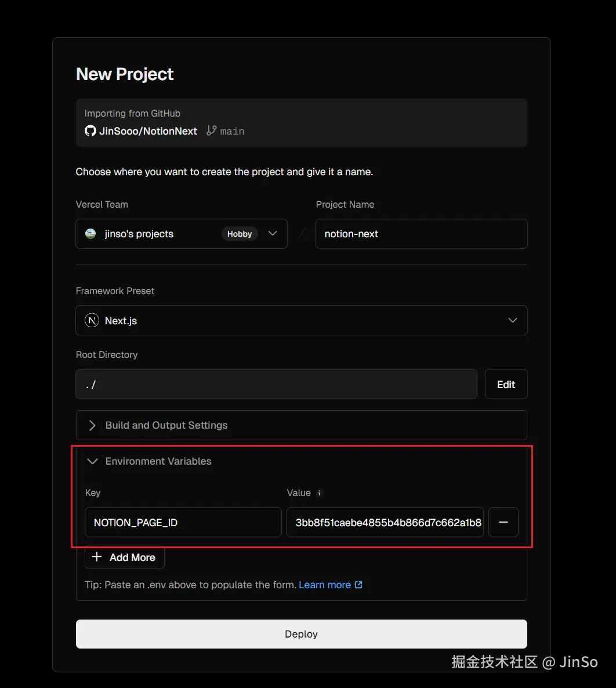Click the info icon beside Value label

pyautogui.click(x=320, y=493)
